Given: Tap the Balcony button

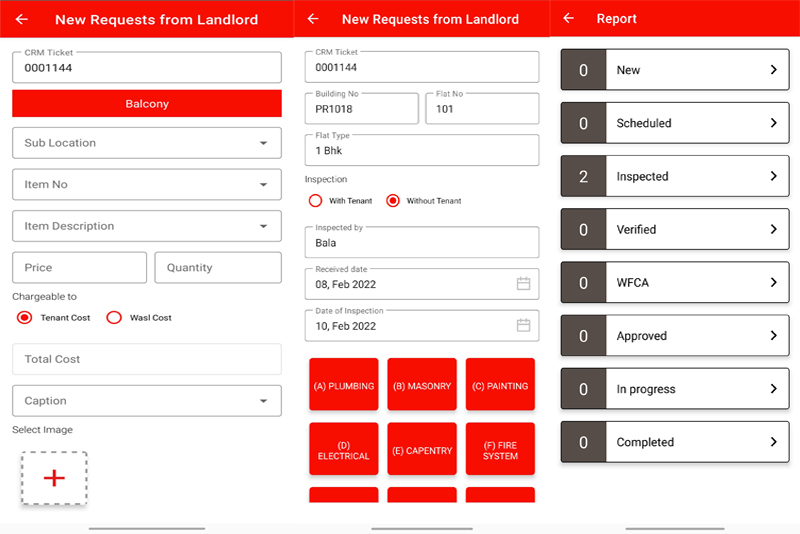Looking at the screenshot, I should coord(147,104).
